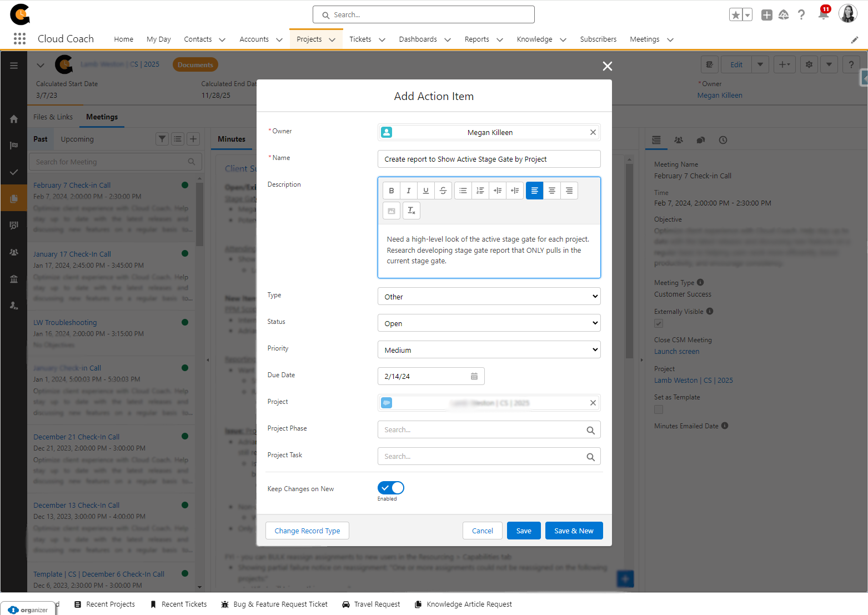Screen dimensions: 868x615
Task: Switch to the Upcoming meetings tab
Action: coord(77,139)
